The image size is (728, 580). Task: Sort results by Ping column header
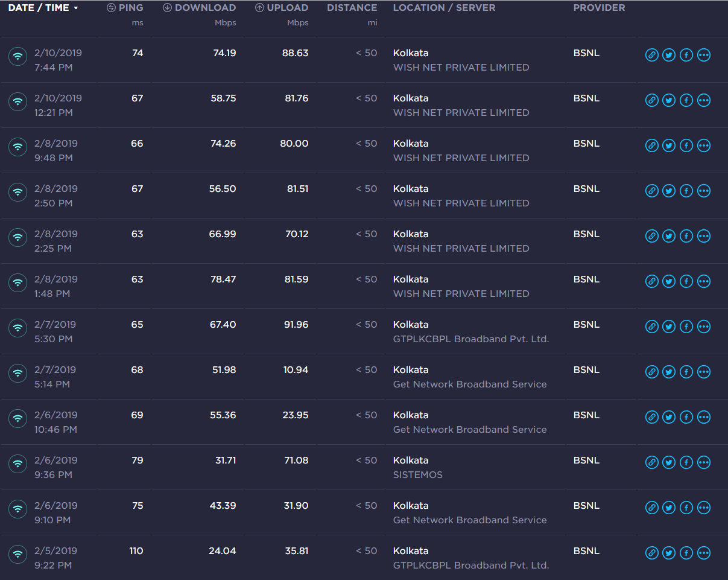[x=125, y=8]
